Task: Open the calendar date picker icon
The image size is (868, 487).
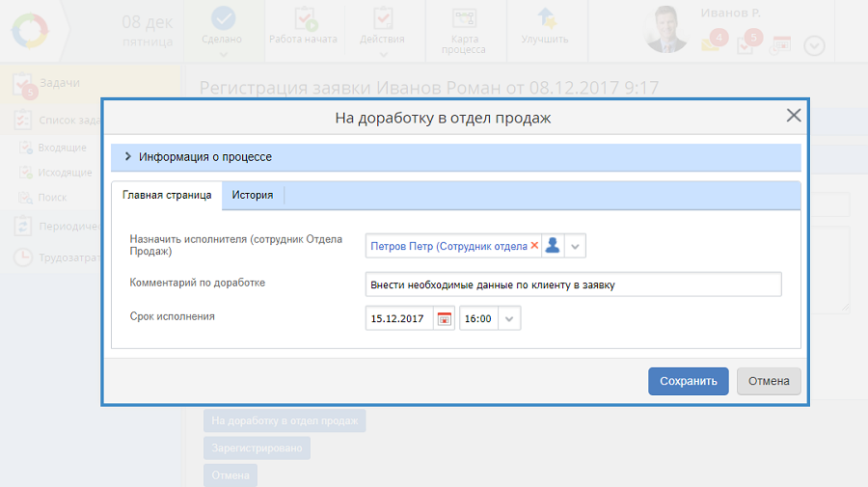Action: 445,318
